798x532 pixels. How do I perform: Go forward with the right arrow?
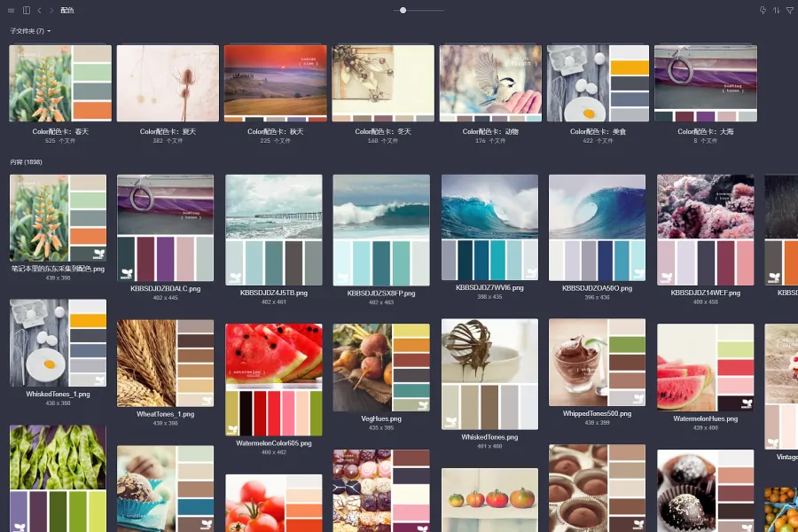coord(51,11)
